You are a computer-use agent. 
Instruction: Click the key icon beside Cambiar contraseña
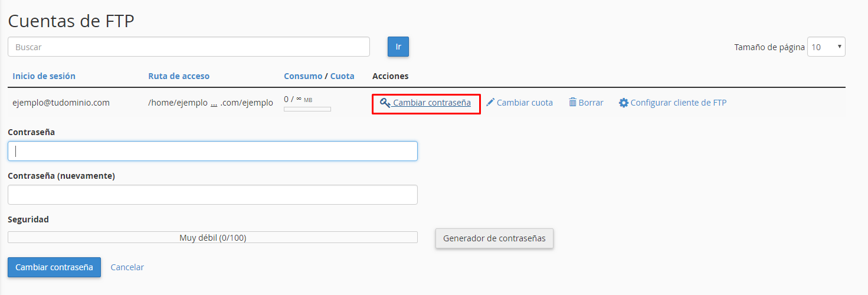click(385, 103)
